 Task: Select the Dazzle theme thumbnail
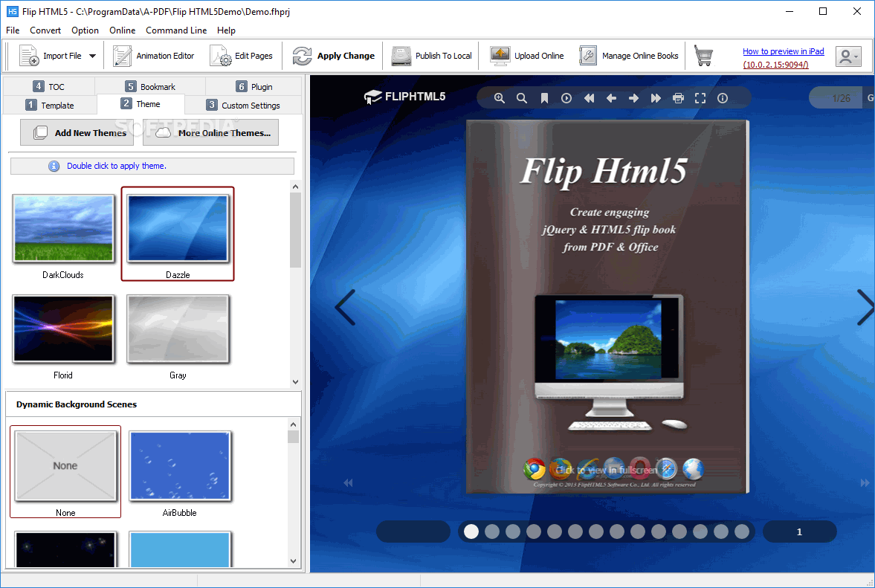[178, 228]
